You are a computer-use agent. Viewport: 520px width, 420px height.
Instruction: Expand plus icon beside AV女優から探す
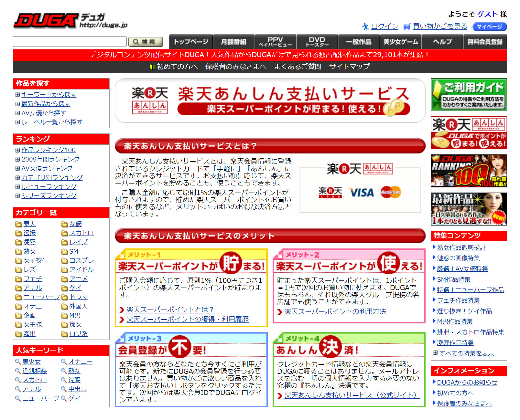[17, 113]
